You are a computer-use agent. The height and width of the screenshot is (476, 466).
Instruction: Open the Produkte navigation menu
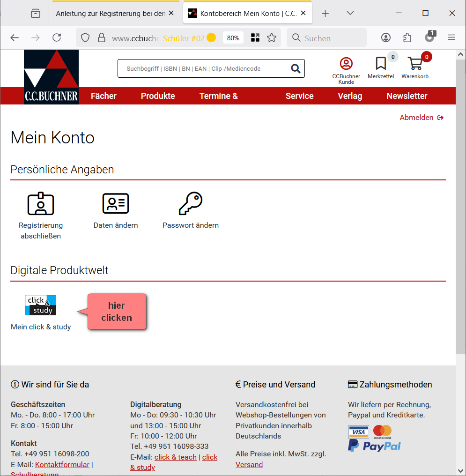tap(158, 96)
